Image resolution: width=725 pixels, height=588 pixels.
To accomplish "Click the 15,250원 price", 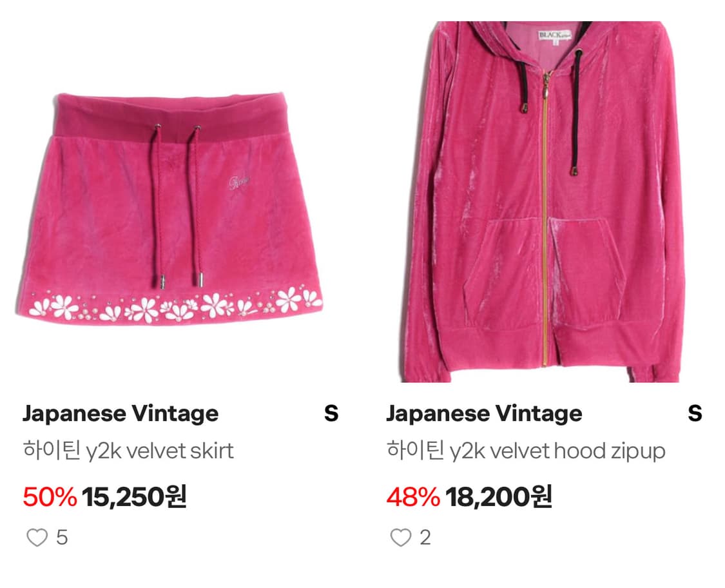I will click(x=134, y=496).
